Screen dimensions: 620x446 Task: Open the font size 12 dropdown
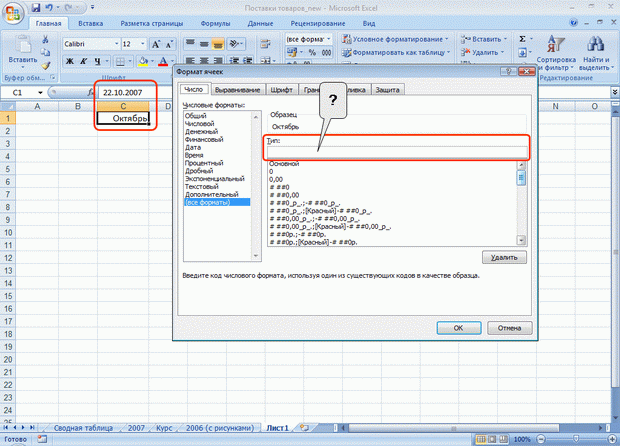[x=143, y=44]
